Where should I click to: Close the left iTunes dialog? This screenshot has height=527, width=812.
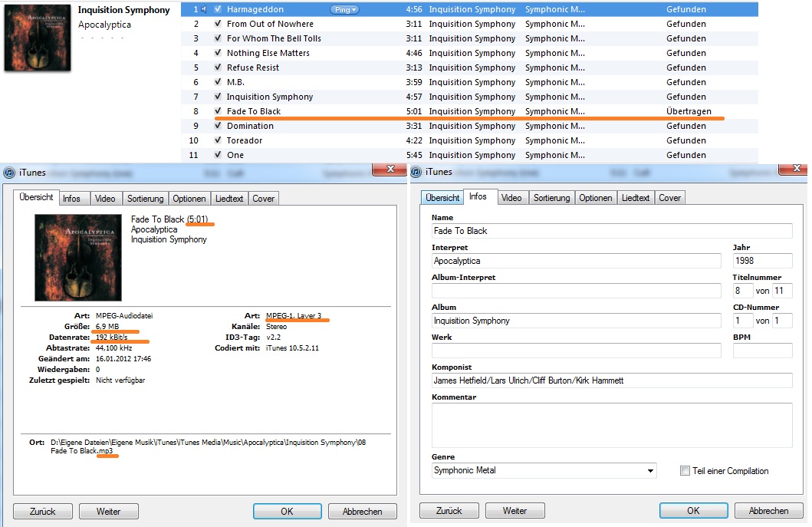(x=390, y=169)
